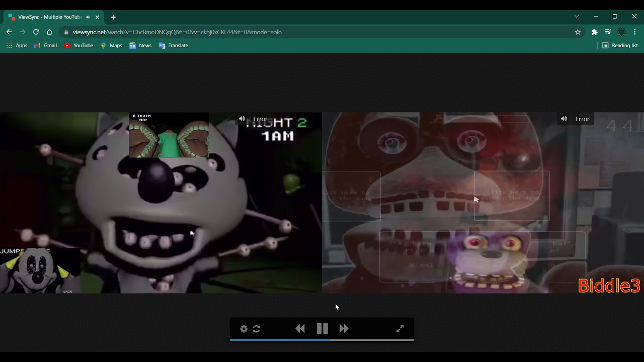Mute the left video speaker icon
The image size is (644, 362).
242,119
